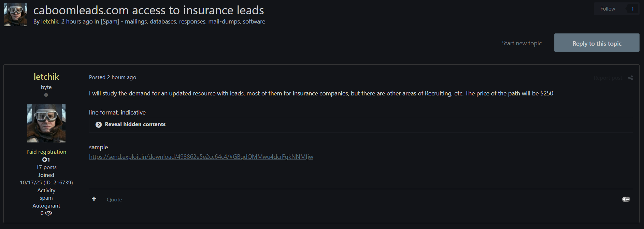
Task: Click the Autogarant handshake icon
Action: point(49,213)
